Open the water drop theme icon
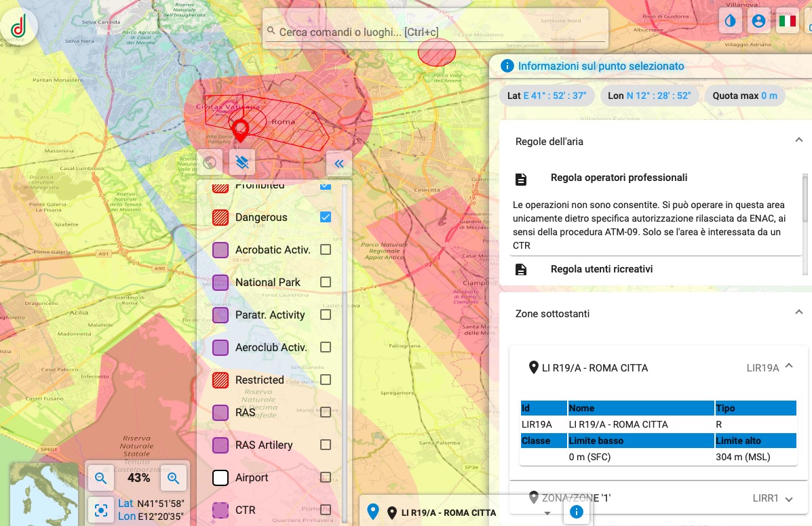Viewport: 812px width, 526px height. pos(730,21)
